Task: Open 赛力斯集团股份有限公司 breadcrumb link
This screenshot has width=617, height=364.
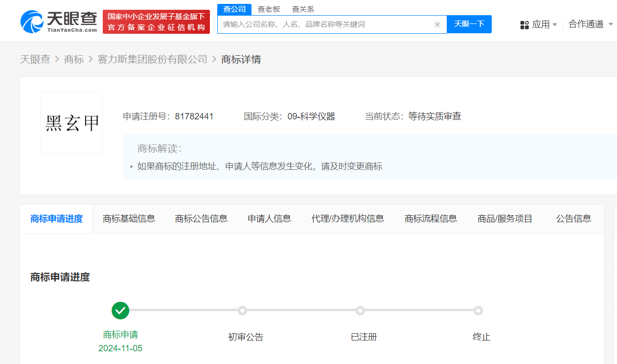Action: pos(153,60)
